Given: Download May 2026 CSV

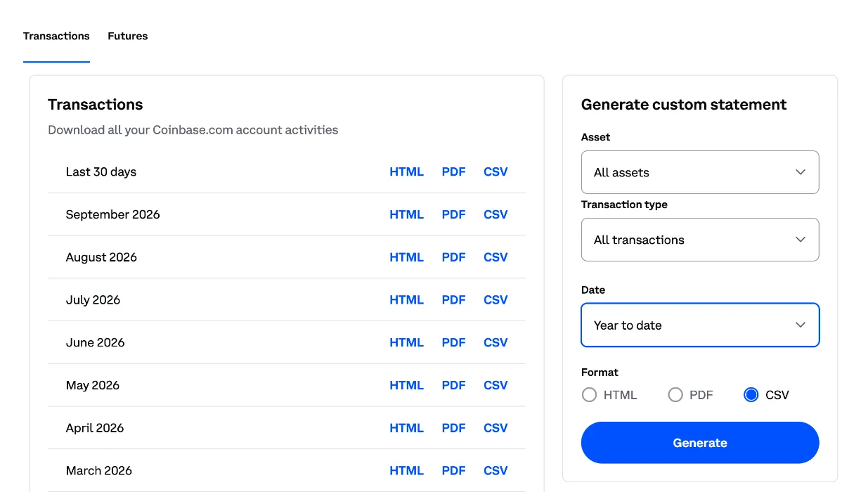Looking at the screenshot, I should pyautogui.click(x=495, y=385).
